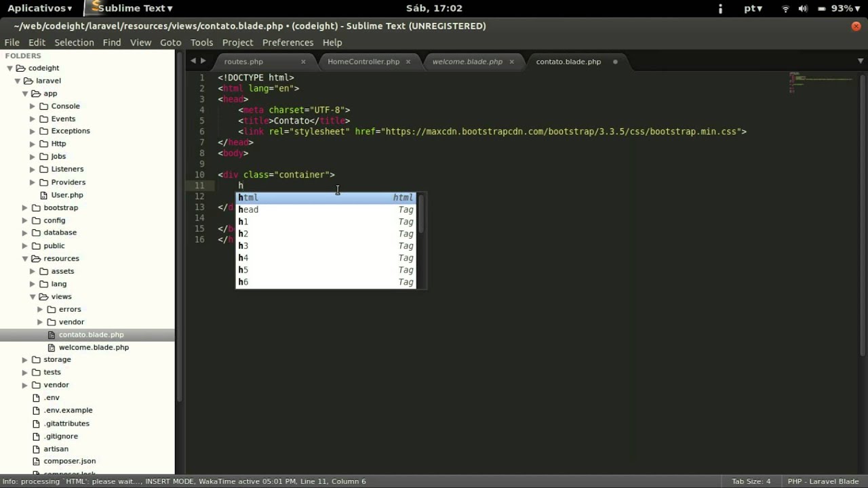Click the autocomplete popup scrollbar

click(x=421, y=213)
